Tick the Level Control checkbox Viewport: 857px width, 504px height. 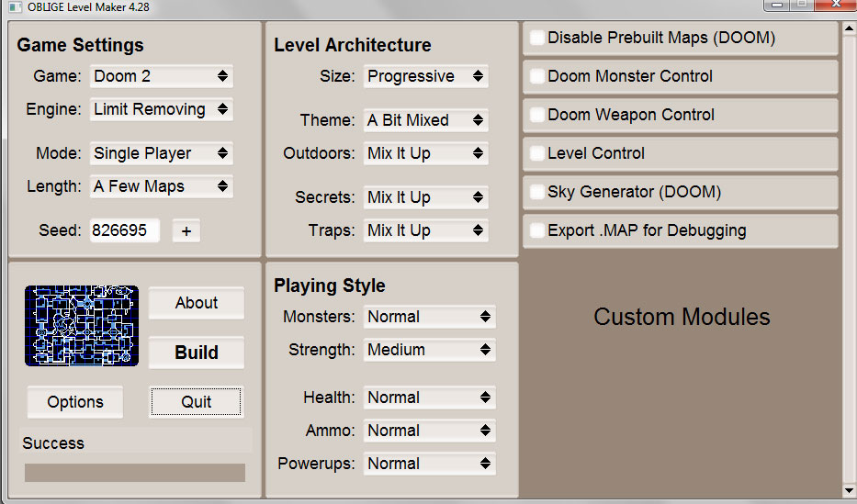pos(537,153)
